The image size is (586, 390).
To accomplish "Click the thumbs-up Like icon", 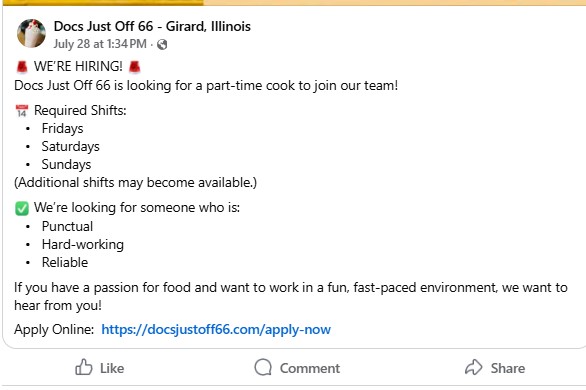I will pyautogui.click(x=84, y=367).
